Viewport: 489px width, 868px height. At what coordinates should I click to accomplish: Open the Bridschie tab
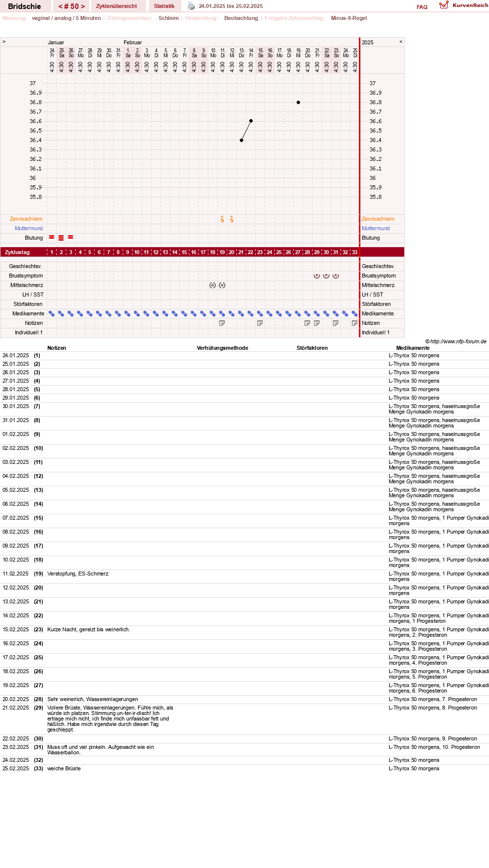tap(24, 6)
